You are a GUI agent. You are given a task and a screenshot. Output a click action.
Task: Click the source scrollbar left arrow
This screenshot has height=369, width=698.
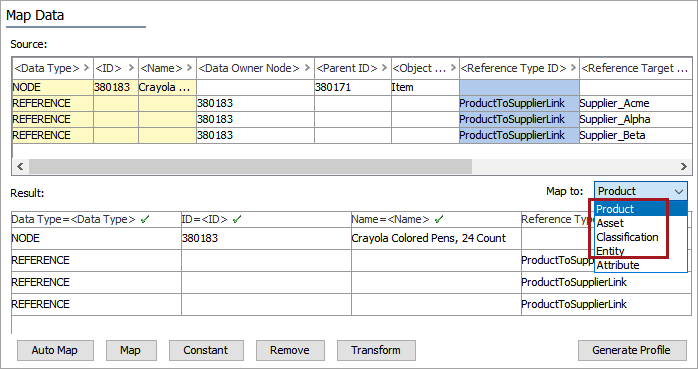(20, 166)
